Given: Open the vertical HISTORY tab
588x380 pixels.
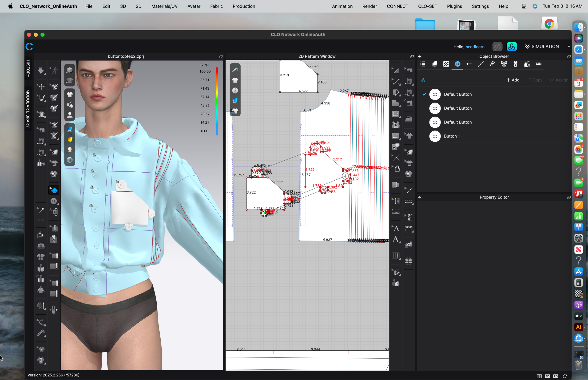Looking at the screenshot, I should click(x=28, y=68).
